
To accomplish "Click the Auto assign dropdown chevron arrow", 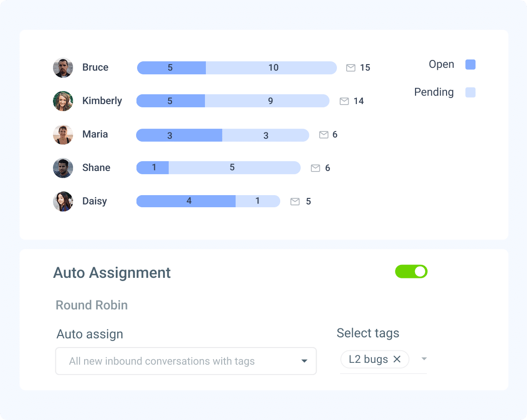I will point(304,361).
